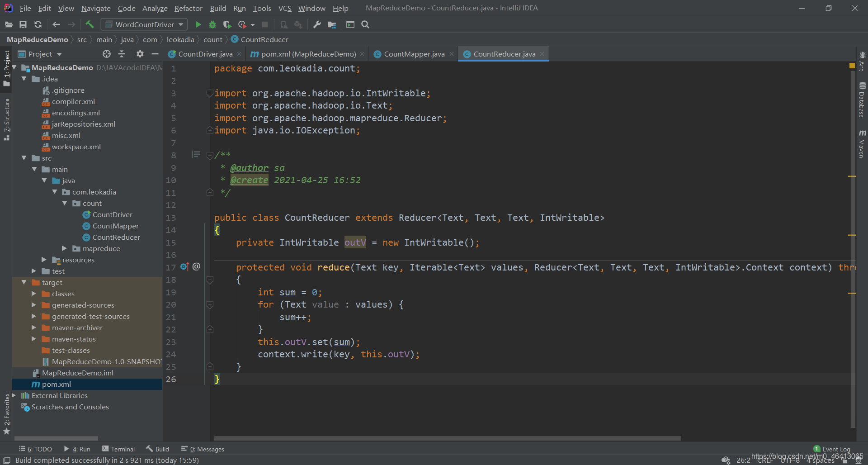Open the 4: Run tool window
868x465 pixels.
[x=77, y=449]
